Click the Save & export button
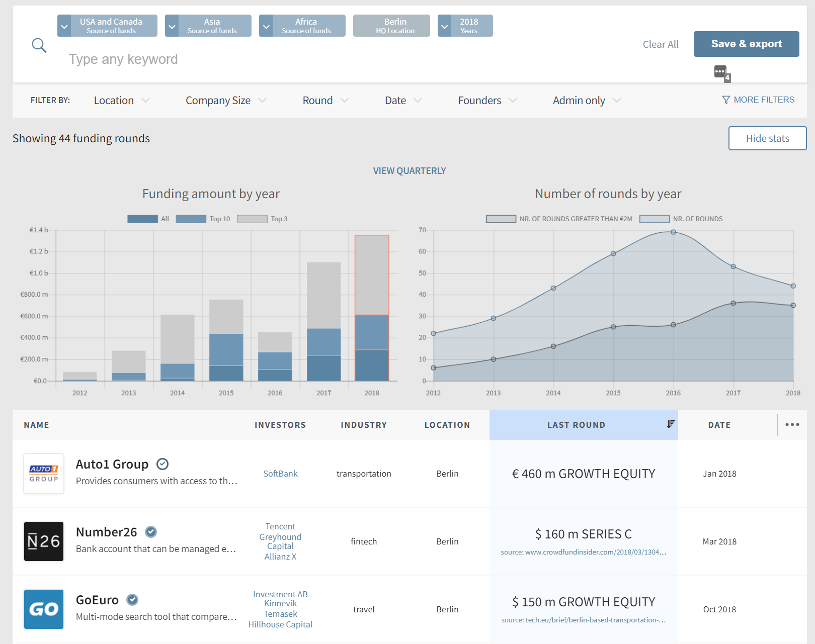 pyautogui.click(x=746, y=44)
